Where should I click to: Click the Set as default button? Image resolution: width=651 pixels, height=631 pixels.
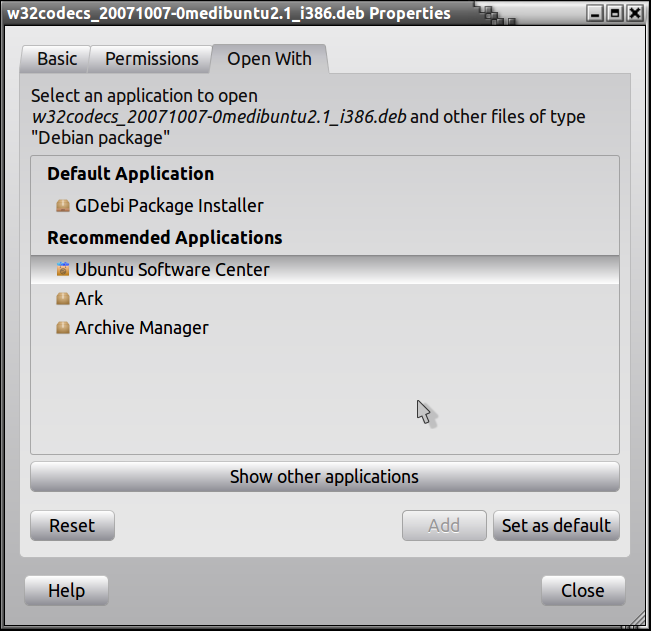point(556,526)
